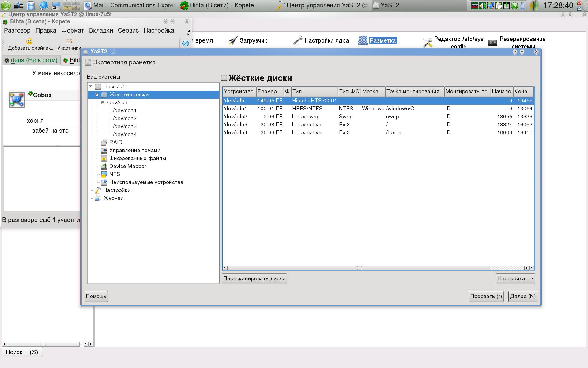Select the NFS icon in the tree

pyautogui.click(x=104, y=174)
